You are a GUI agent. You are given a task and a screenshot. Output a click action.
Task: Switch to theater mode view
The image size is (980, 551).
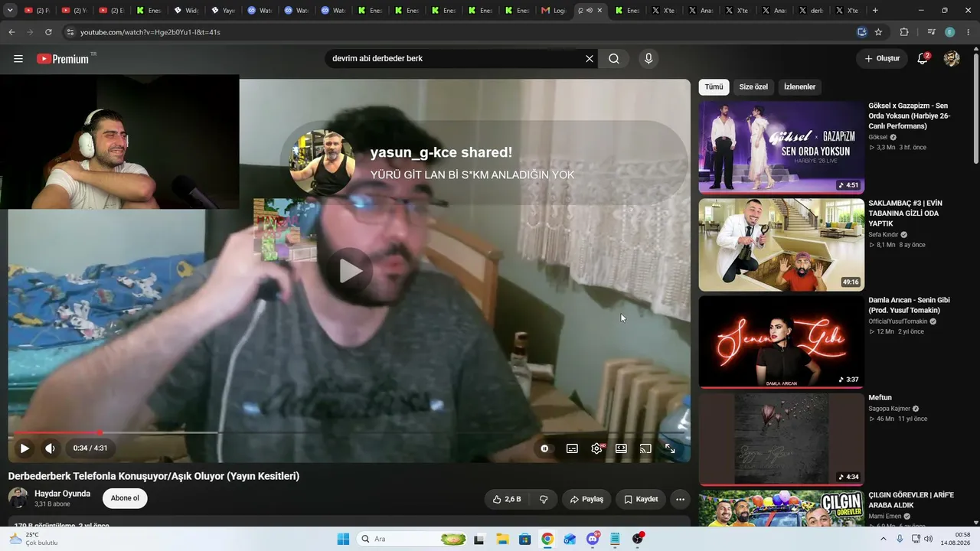point(621,448)
